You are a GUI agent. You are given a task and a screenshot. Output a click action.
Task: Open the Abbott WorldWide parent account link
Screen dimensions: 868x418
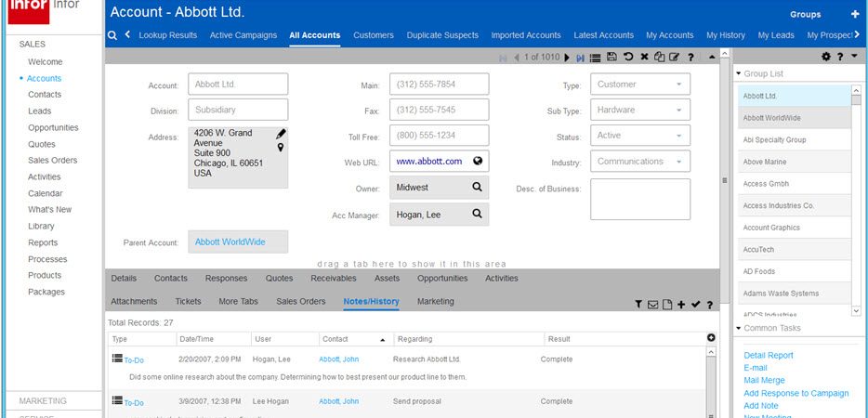point(230,242)
